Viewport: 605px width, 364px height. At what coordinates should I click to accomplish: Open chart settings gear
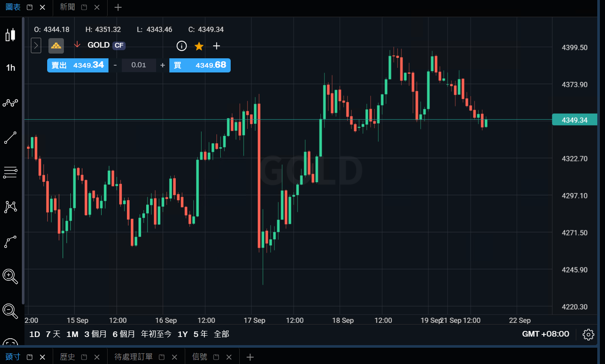(588, 334)
